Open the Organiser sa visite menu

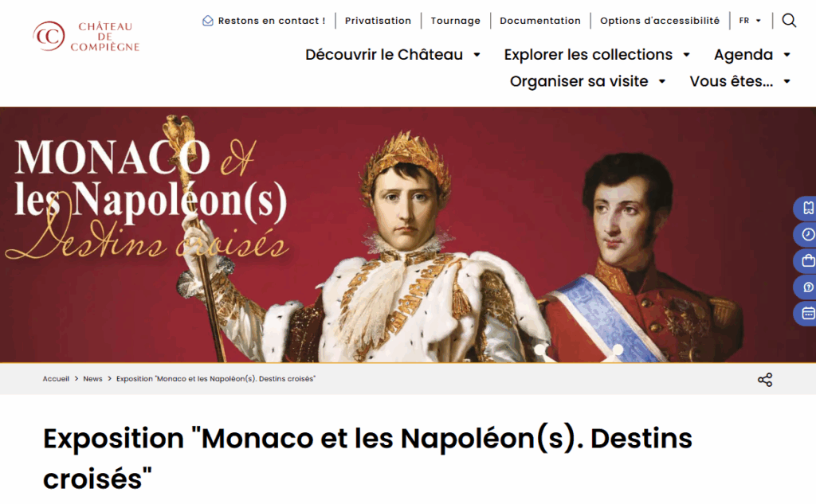pyautogui.click(x=587, y=81)
